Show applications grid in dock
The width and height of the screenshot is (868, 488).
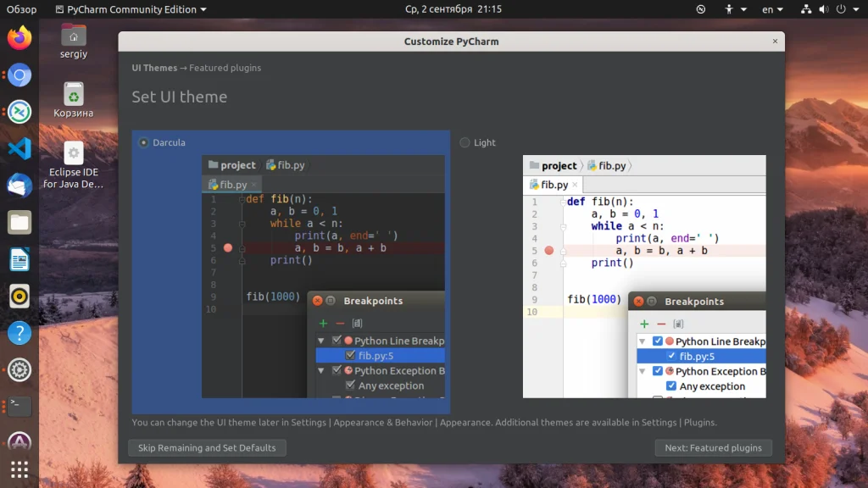pos(19,469)
